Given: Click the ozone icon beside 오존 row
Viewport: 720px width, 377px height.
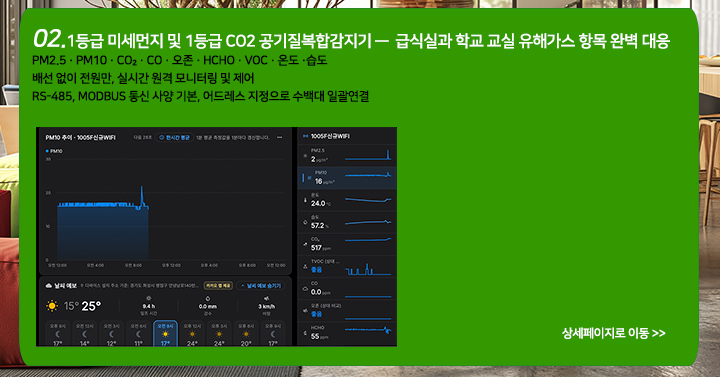Looking at the screenshot, I should [x=305, y=311].
